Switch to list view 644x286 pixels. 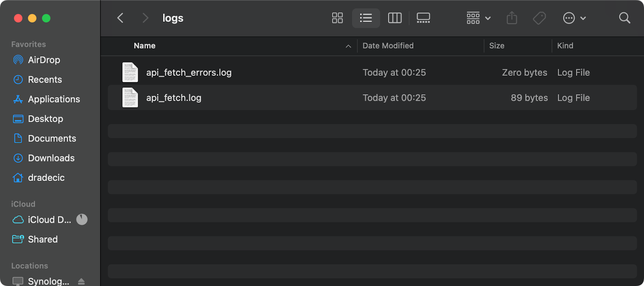(366, 18)
